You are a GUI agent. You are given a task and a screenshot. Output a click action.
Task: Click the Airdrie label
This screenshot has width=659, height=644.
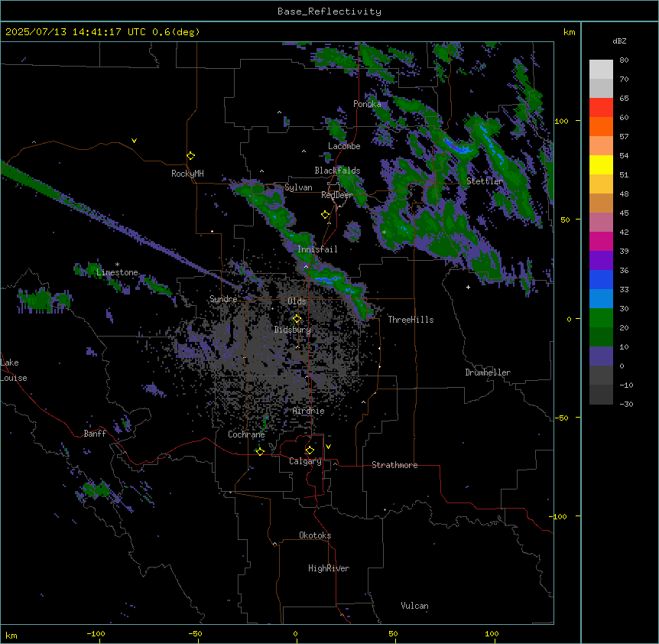coord(309,411)
